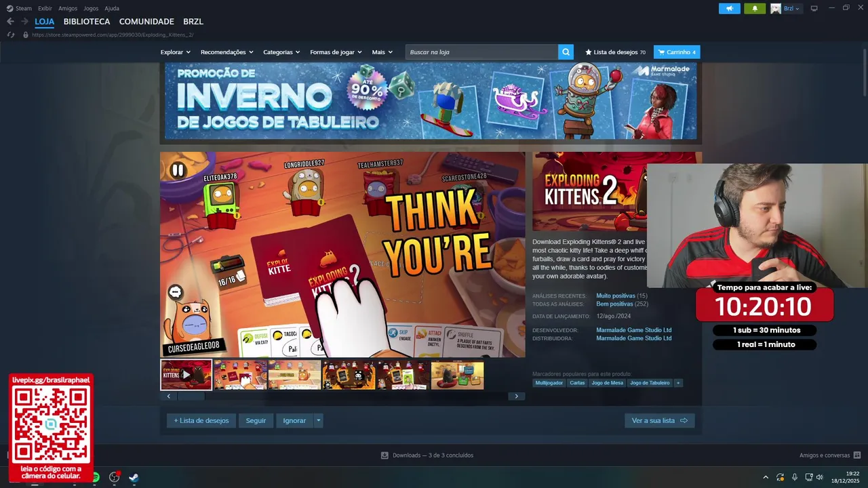The width and height of the screenshot is (868, 488).
Task: Switch to the LOJA tab
Action: (x=45, y=22)
